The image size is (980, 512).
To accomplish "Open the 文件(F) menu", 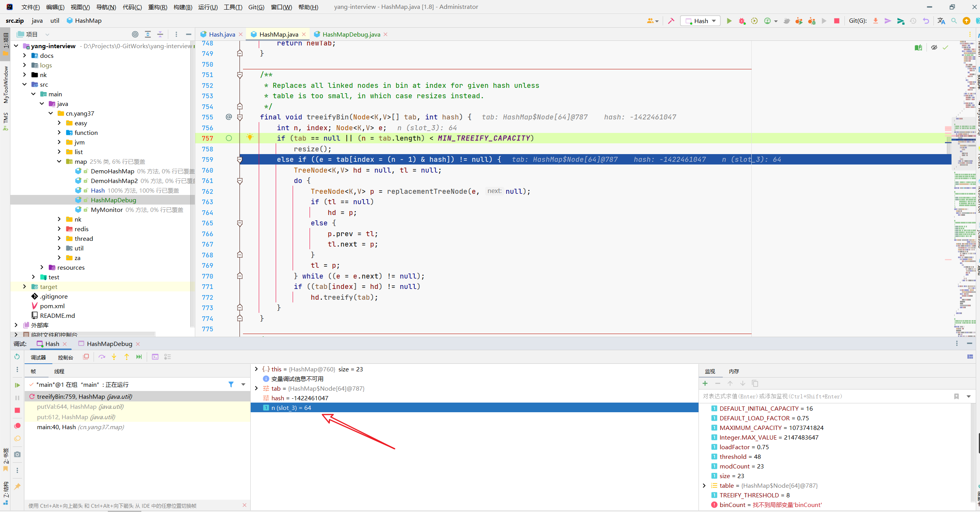I will (30, 7).
